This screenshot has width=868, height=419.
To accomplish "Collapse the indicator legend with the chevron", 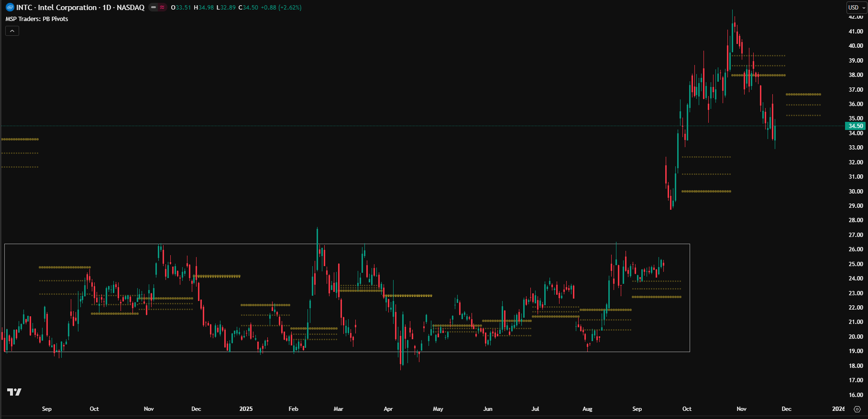I will click(x=12, y=31).
